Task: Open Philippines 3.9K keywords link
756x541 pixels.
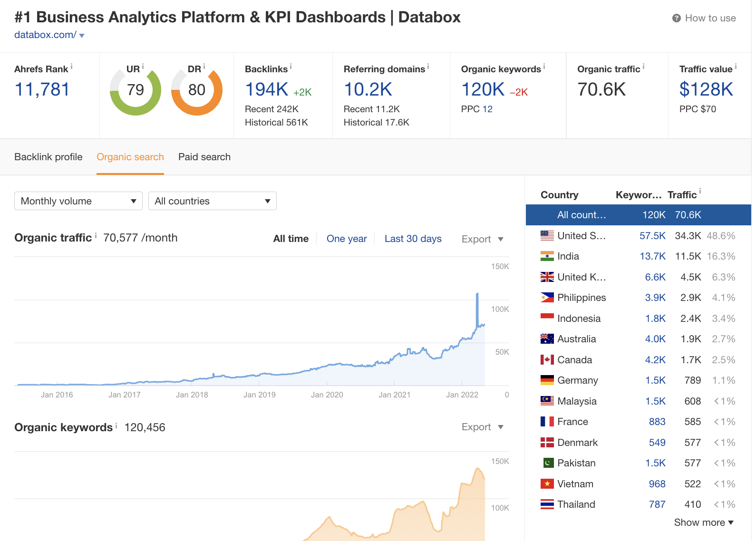Action: pyautogui.click(x=655, y=298)
